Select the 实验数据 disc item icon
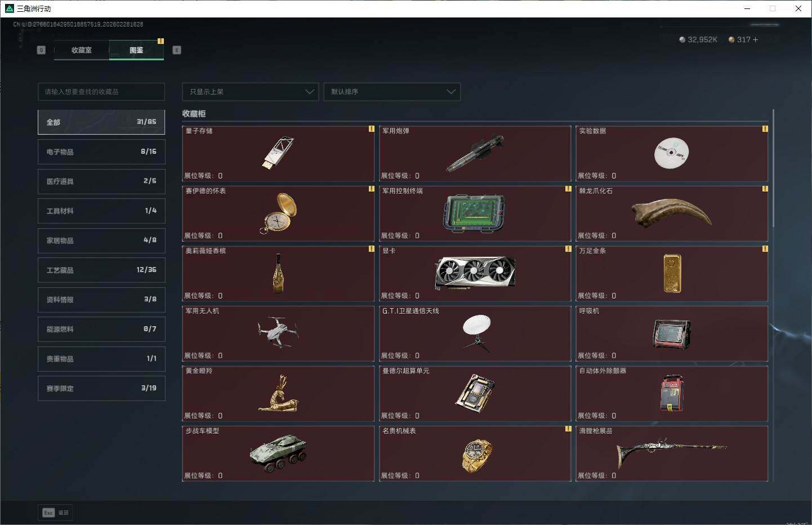This screenshot has width=812, height=525. pos(671,153)
